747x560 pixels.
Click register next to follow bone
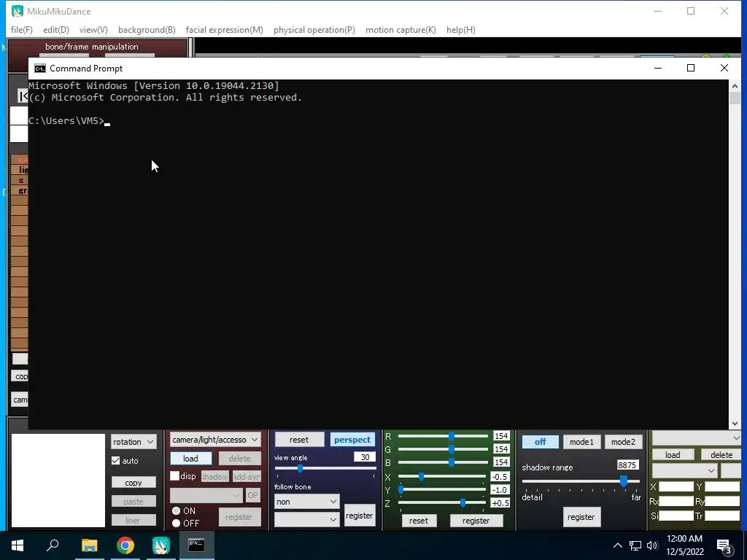(359, 516)
